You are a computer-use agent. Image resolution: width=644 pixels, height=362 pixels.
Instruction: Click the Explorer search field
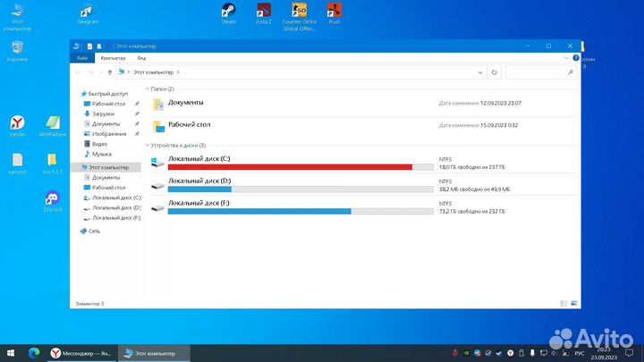540,72
